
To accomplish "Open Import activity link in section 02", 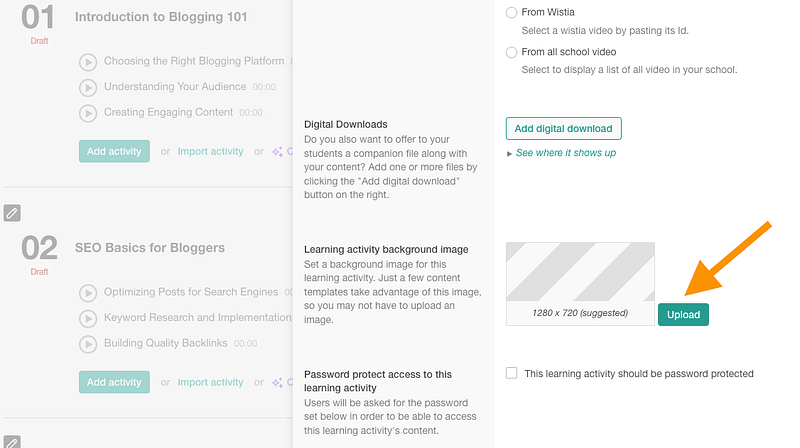I will tap(210, 382).
